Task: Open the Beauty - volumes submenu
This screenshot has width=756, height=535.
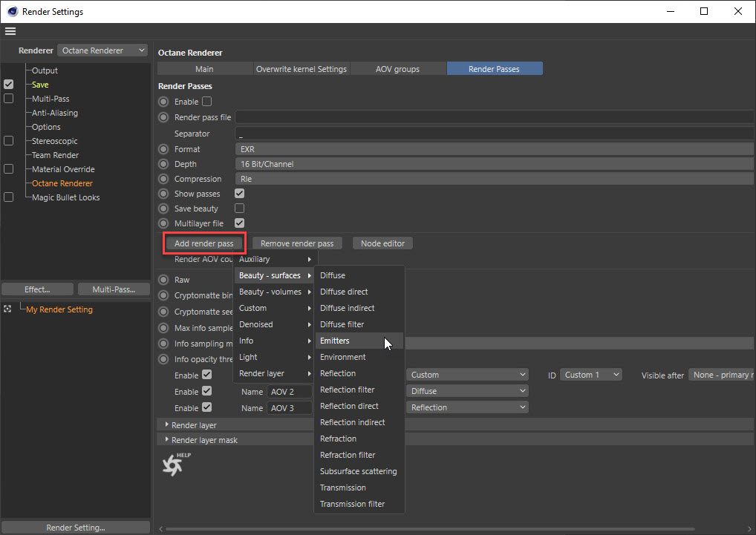Action: pyautogui.click(x=276, y=292)
